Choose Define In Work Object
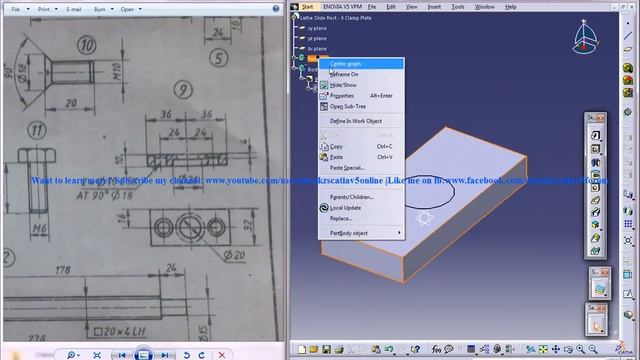Viewport: 640px width, 360px height. point(361,121)
